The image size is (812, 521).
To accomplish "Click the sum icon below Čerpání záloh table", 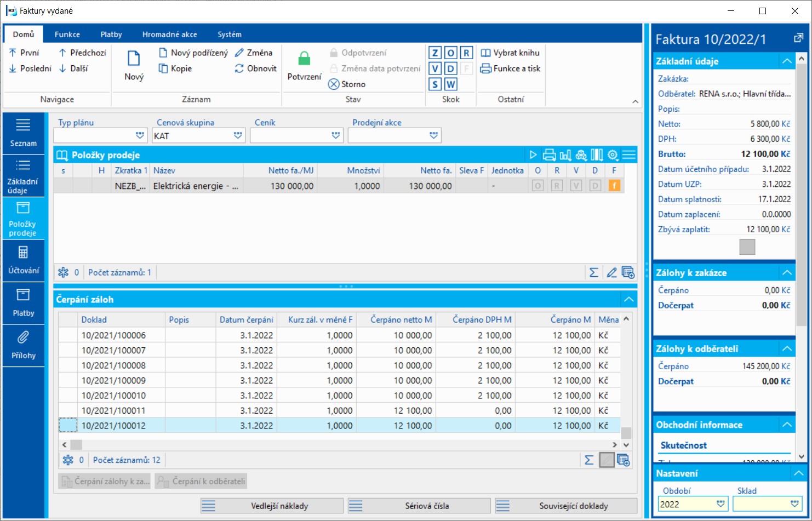I will tap(589, 460).
